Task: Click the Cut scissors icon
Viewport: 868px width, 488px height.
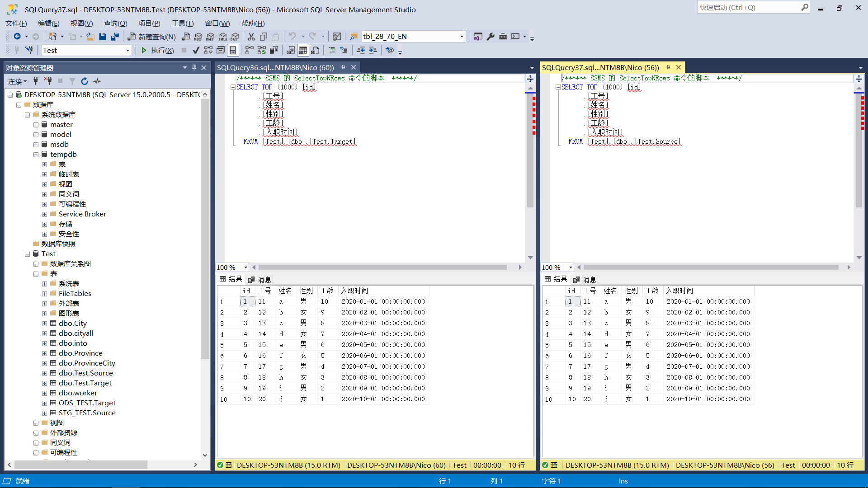Action: point(251,37)
